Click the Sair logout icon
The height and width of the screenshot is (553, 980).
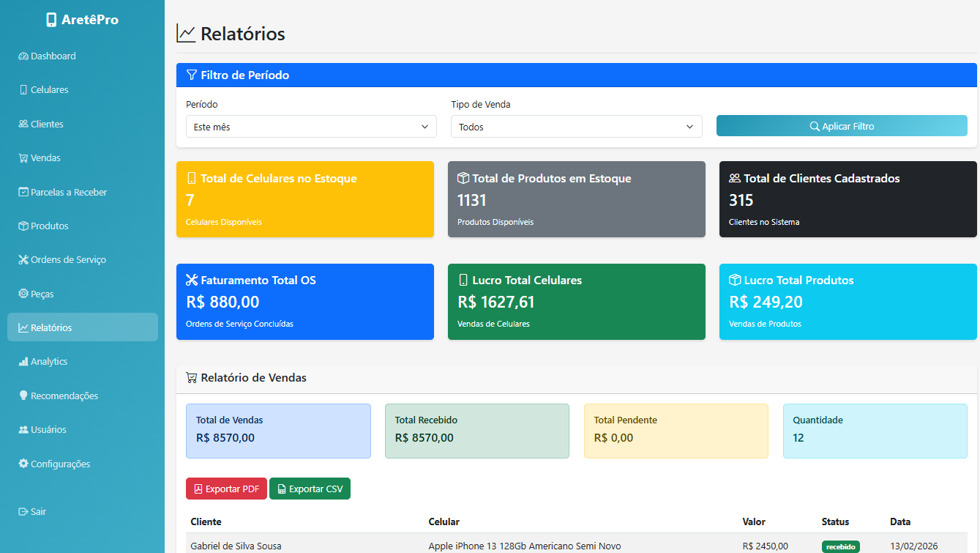click(x=23, y=512)
